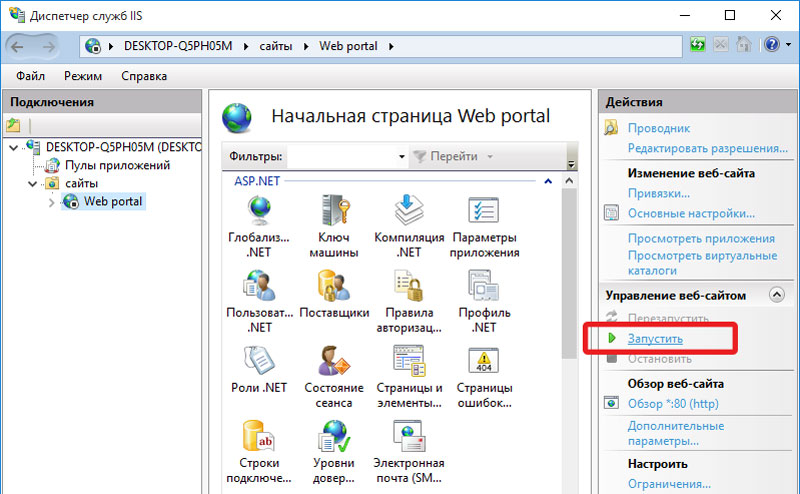Click Дополнительные параметры link
Image resolution: width=800 pixels, height=494 pixels.
point(676,433)
